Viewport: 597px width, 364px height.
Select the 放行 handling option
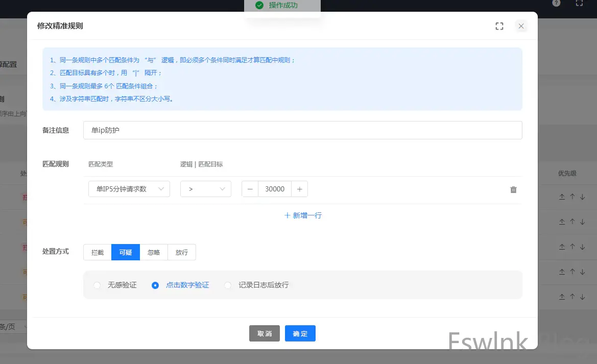pos(182,252)
